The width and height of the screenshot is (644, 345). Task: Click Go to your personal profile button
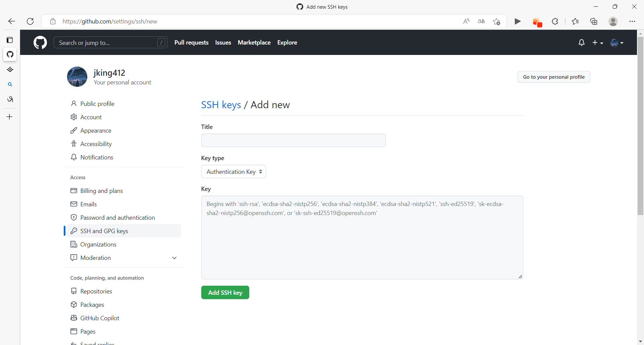554,77
